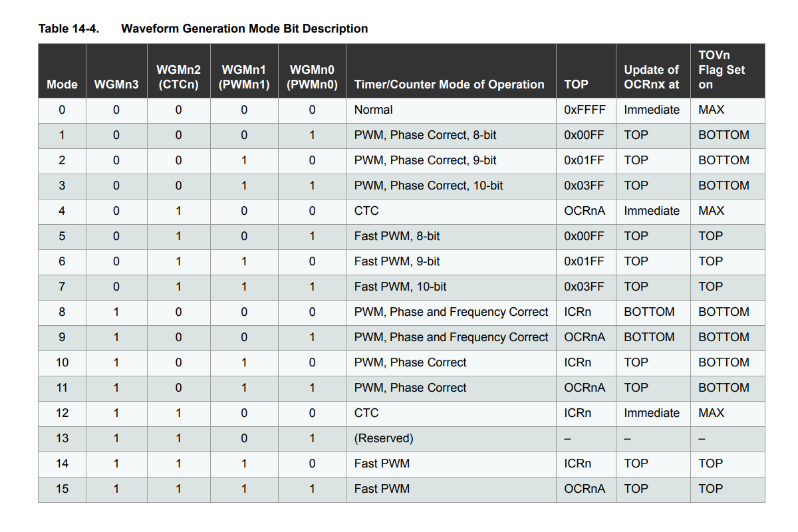Click Timer/Counter Mode of Operation header
Image resolution: width=798 pixels, height=532 pixels.
[x=449, y=84]
